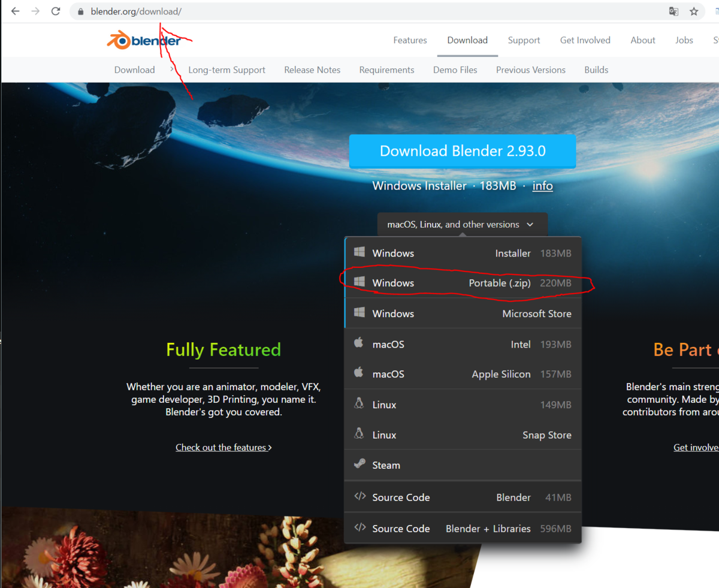
Task: Open the About menu item
Action: [x=643, y=40]
